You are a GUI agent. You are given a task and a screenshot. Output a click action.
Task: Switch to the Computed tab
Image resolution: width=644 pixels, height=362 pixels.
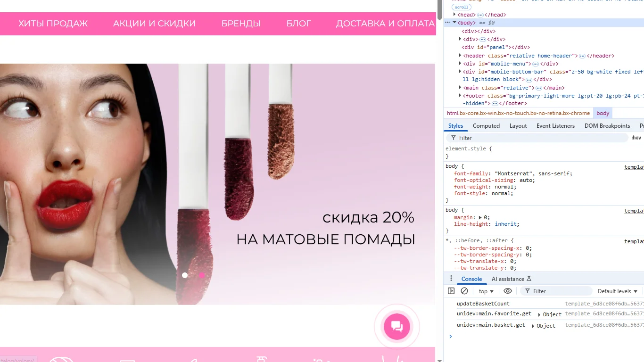[x=486, y=126]
